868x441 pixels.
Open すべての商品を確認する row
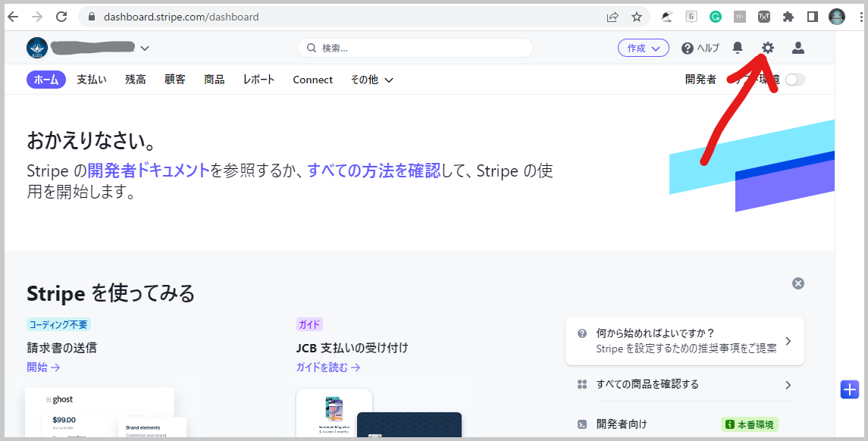pos(685,384)
